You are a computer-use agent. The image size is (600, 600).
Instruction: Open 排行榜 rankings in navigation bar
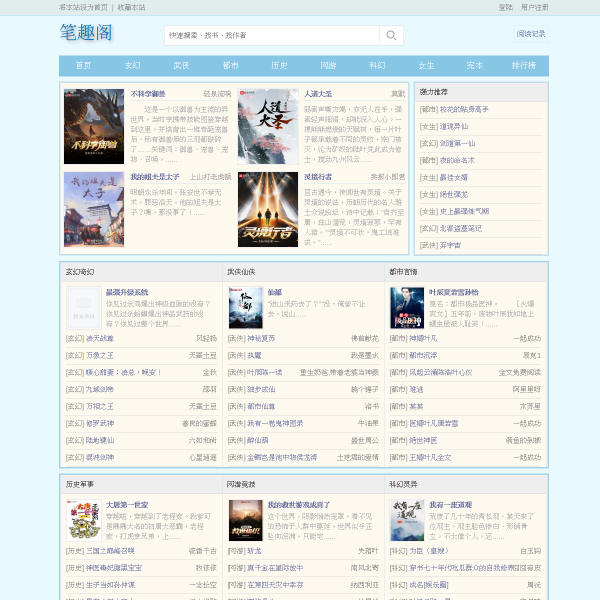[x=524, y=65]
